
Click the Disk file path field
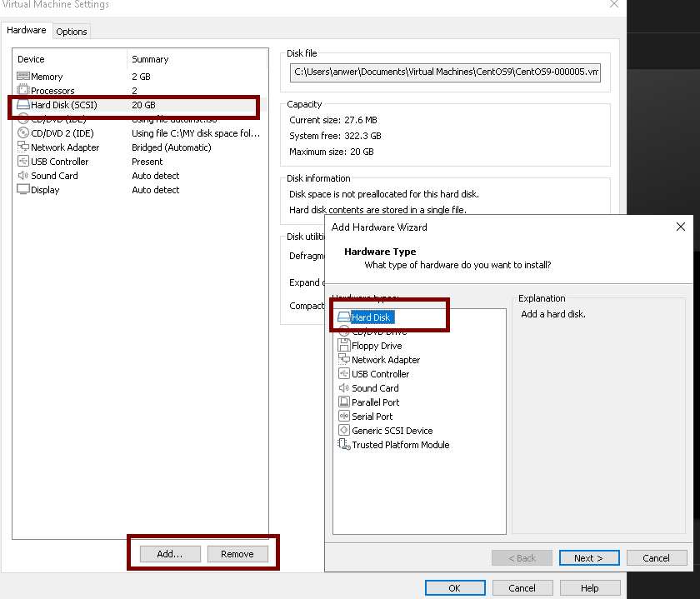(445, 72)
